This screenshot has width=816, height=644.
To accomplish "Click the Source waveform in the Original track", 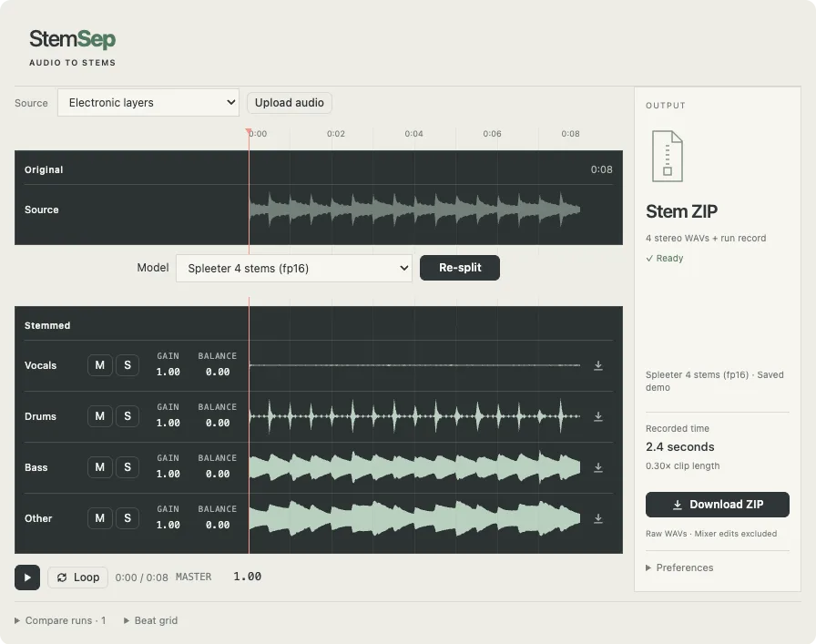I will [414, 210].
